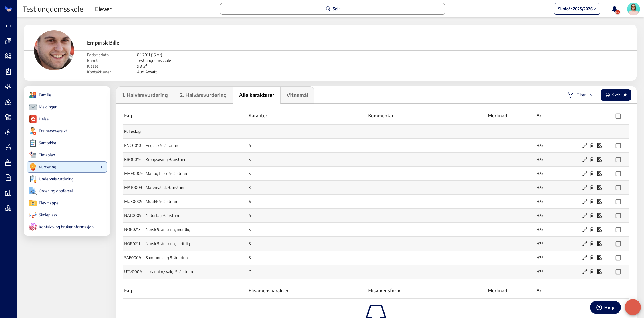This screenshot has width=644, height=318.
Task: Check the select-all checkbox in table header
Action: tap(618, 116)
